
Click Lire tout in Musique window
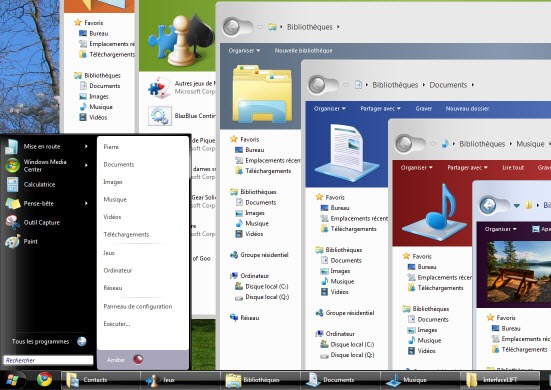coord(513,168)
